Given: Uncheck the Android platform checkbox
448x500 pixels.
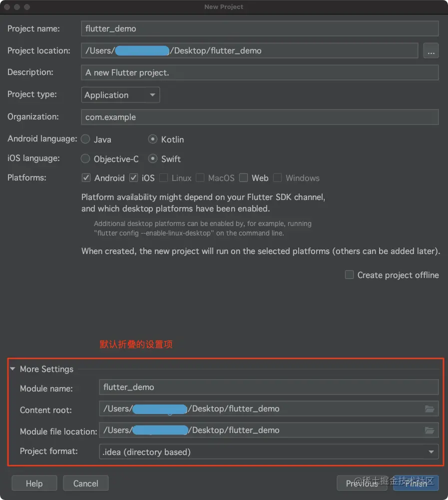Looking at the screenshot, I should (x=86, y=178).
